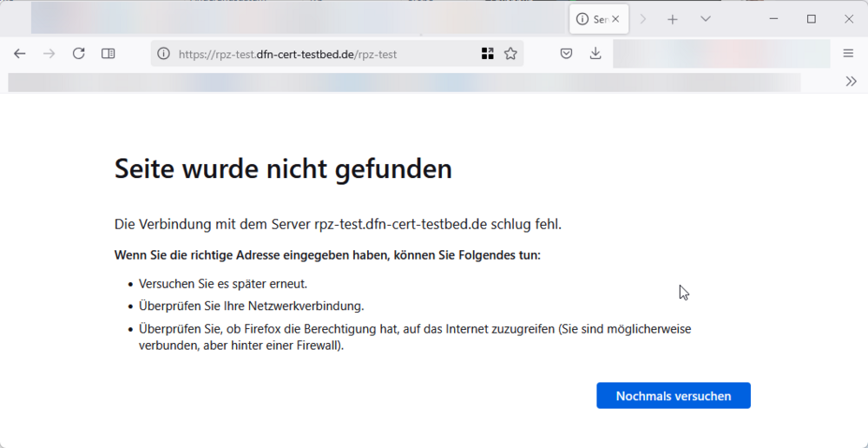Bookmark this page with the star
This screenshot has height=448, width=868.
point(510,54)
